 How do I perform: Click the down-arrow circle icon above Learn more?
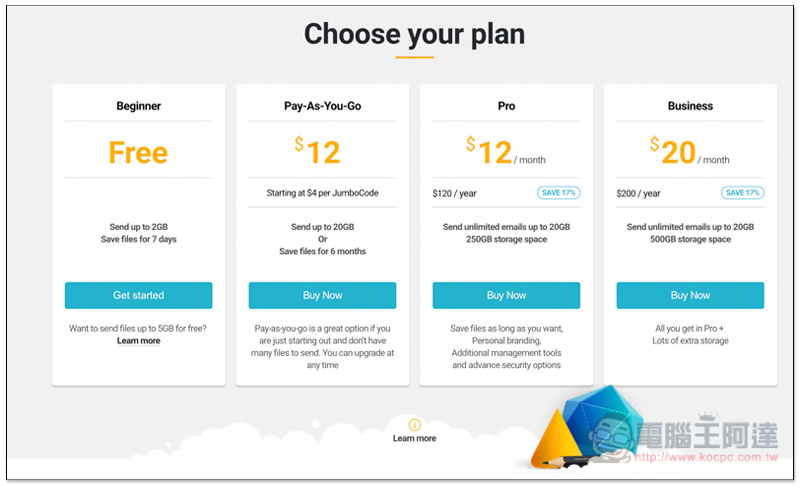414,424
